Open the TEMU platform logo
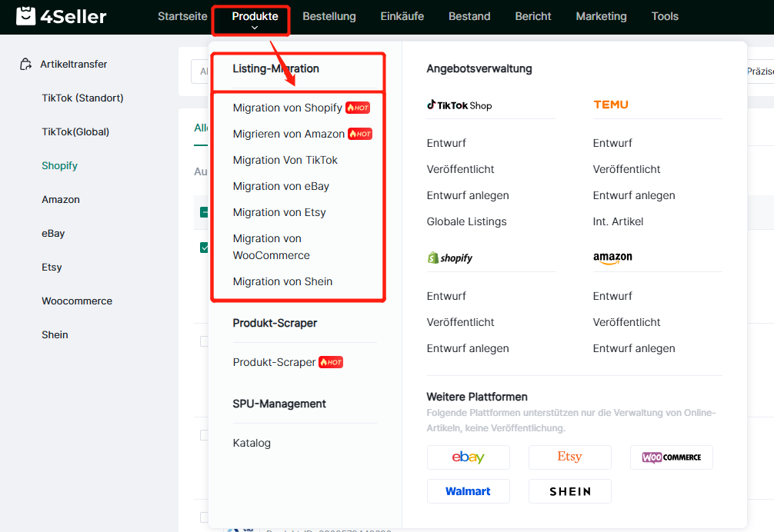This screenshot has height=532, width=774. click(611, 105)
